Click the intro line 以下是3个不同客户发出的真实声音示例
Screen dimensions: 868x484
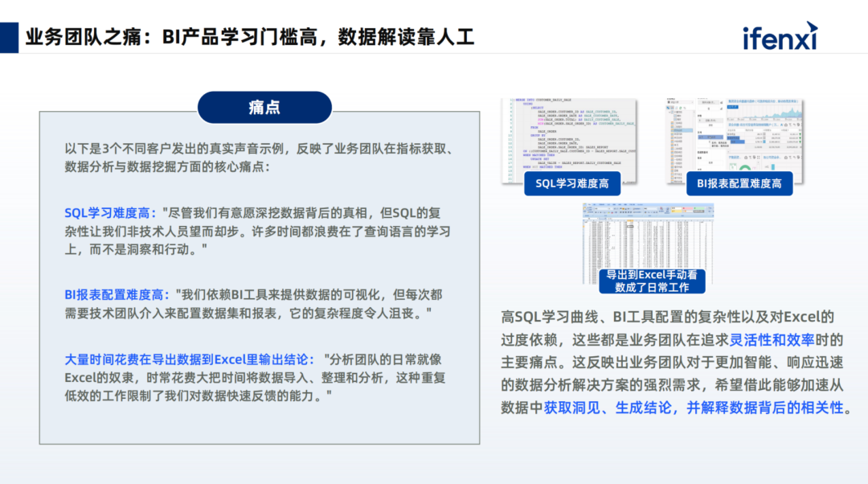(x=174, y=149)
